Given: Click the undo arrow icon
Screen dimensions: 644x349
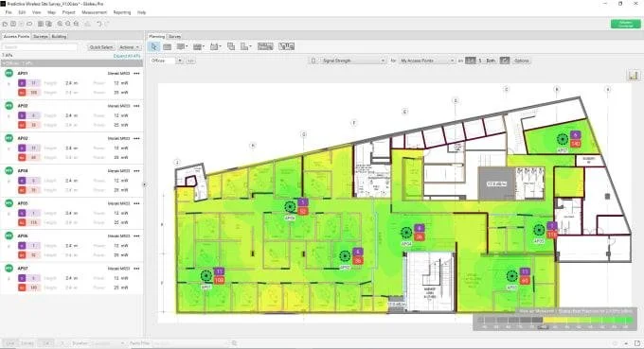Looking at the screenshot, I should 99,24.
